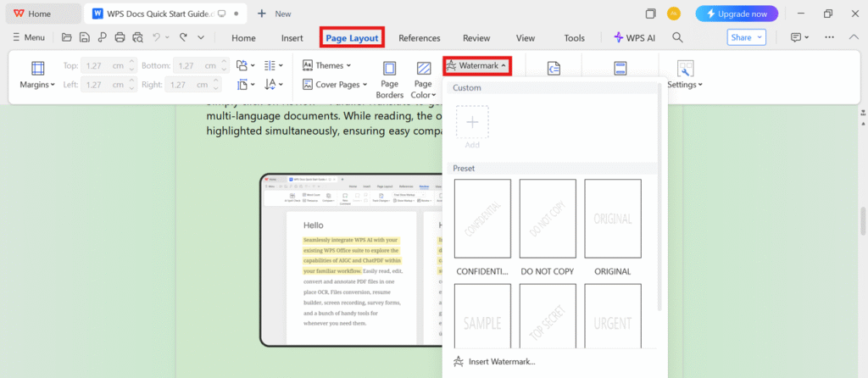Screen dimensions: 868x378
Task: Click the search magnifier icon
Action: tap(677, 37)
